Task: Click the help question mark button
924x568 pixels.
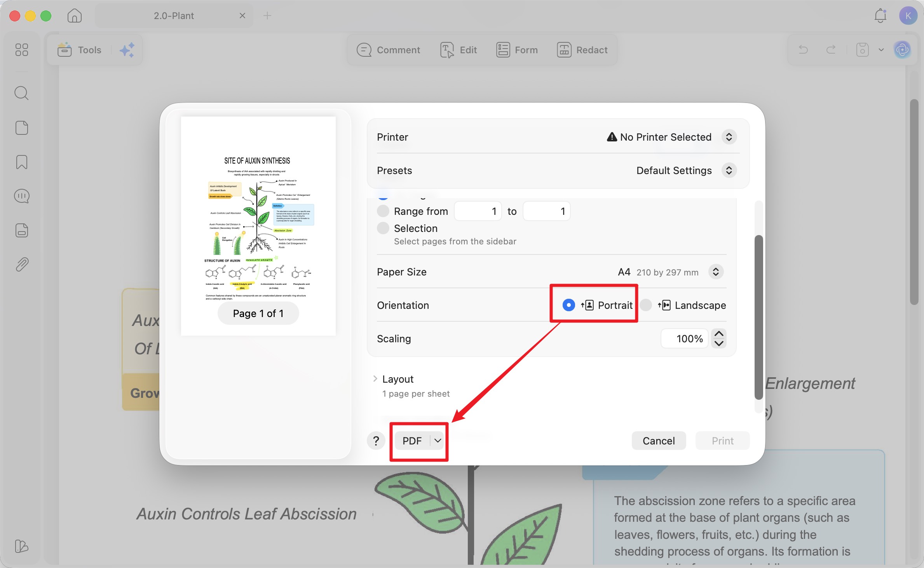Action: point(376,441)
